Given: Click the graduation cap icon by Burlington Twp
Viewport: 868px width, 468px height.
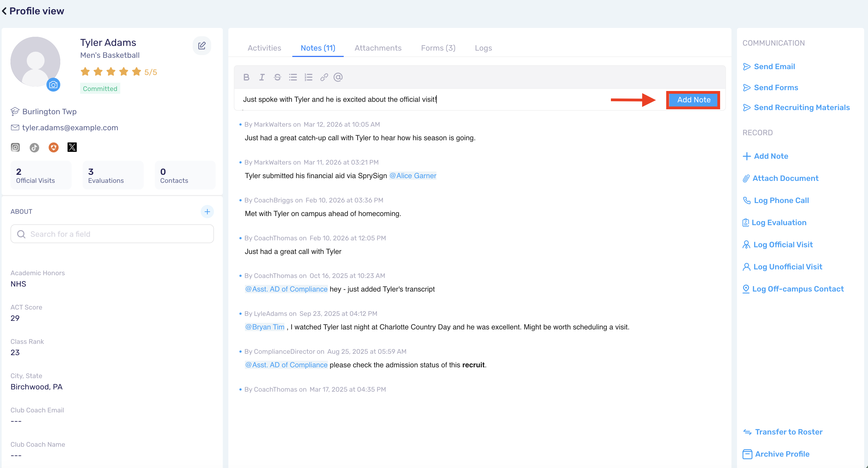Looking at the screenshot, I should [x=15, y=111].
